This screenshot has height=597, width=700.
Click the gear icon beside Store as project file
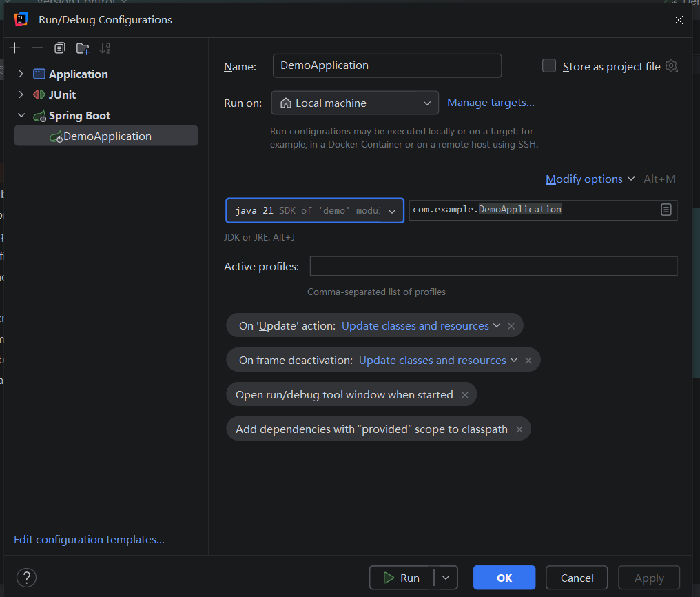(x=672, y=66)
